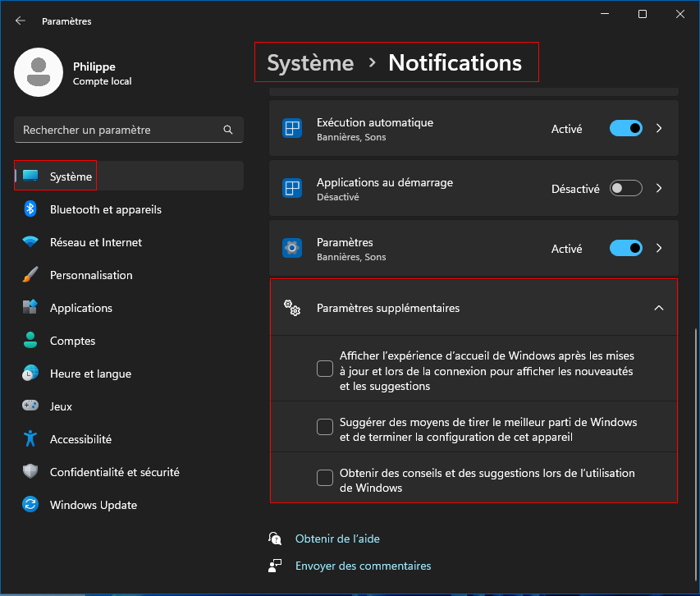Viewport: 700px width, 596px height.
Task: Open Applications au démarrage details chevron
Action: click(x=659, y=188)
